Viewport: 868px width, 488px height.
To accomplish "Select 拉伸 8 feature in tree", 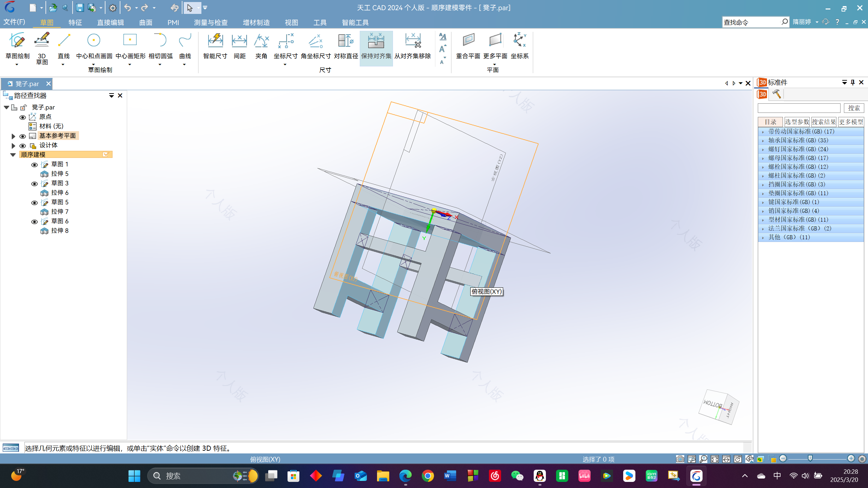I will click(60, 231).
